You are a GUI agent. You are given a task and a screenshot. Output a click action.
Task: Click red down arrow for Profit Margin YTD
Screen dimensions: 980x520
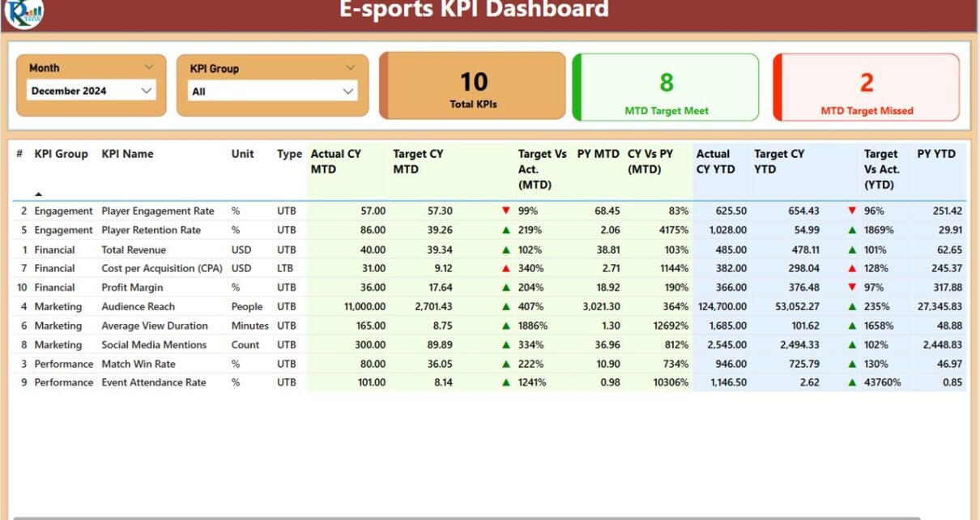click(852, 288)
